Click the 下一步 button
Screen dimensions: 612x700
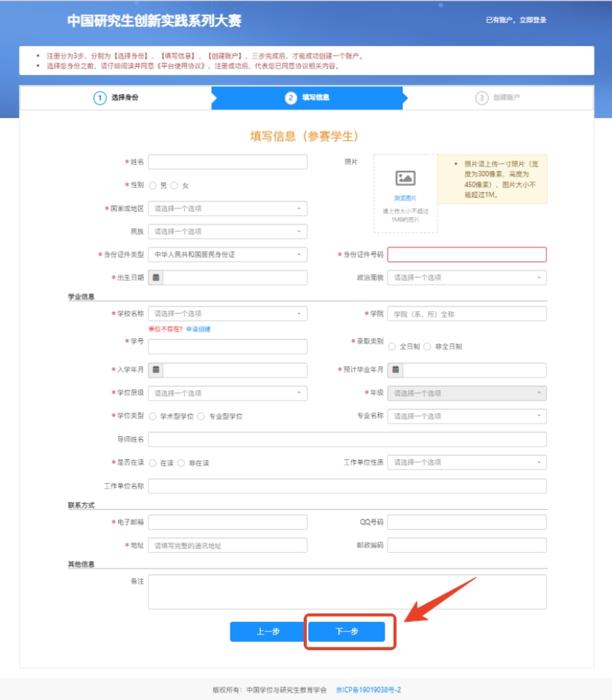[347, 632]
